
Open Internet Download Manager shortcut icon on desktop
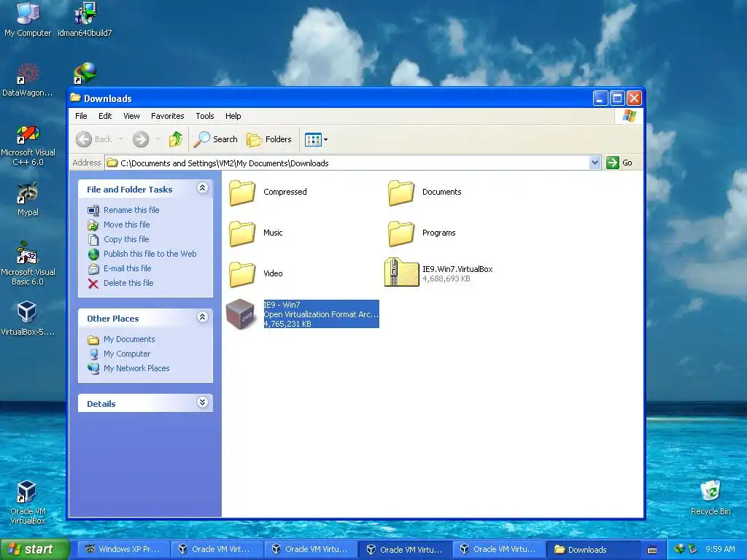point(85,74)
